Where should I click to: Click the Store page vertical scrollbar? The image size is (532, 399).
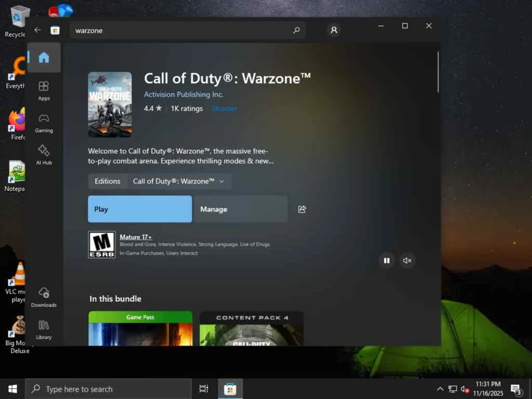click(x=438, y=72)
